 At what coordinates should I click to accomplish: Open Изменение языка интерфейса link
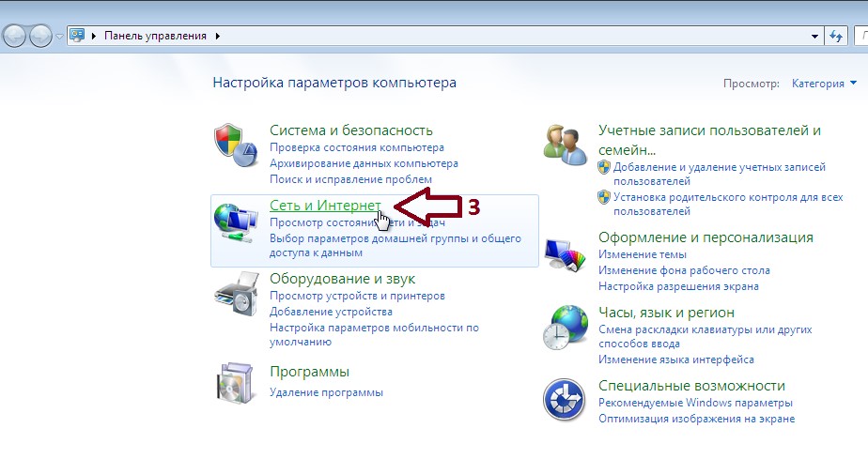point(676,360)
